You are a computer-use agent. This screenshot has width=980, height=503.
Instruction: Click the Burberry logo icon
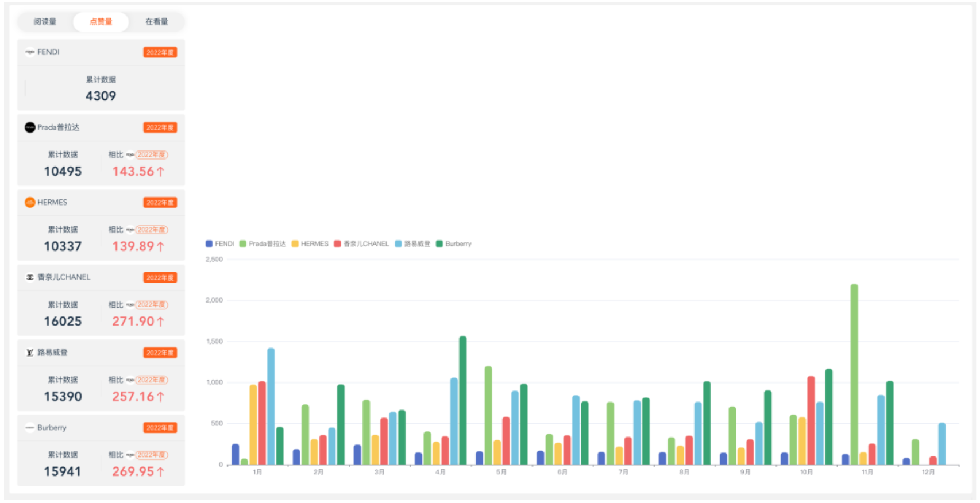tap(30, 428)
